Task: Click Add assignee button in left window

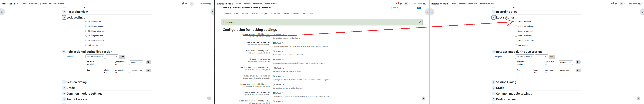Action: pos(122,57)
